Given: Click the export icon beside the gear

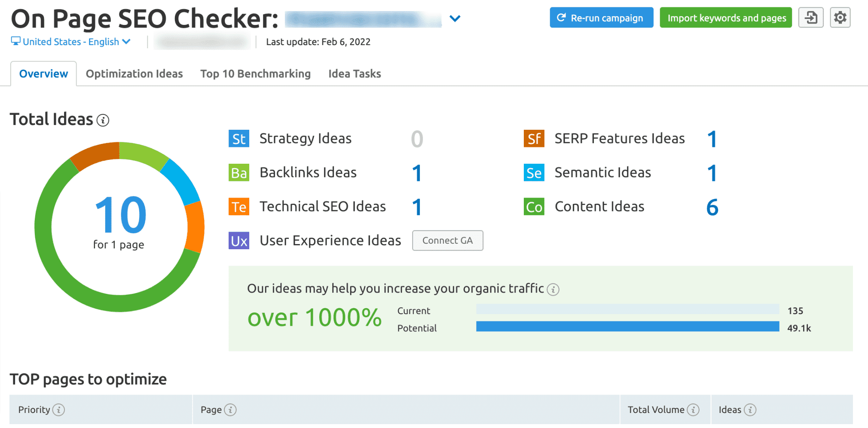Looking at the screenshot, I should (810, 18).
